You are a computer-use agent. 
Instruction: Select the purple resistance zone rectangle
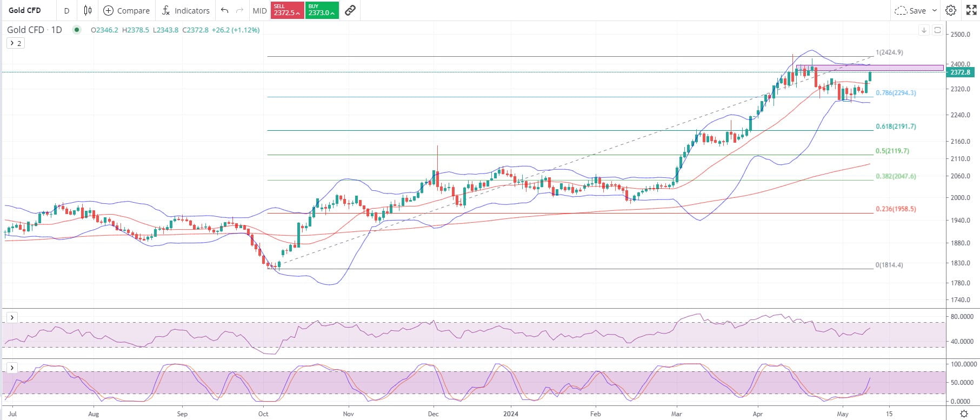click(x=869, y=68)
